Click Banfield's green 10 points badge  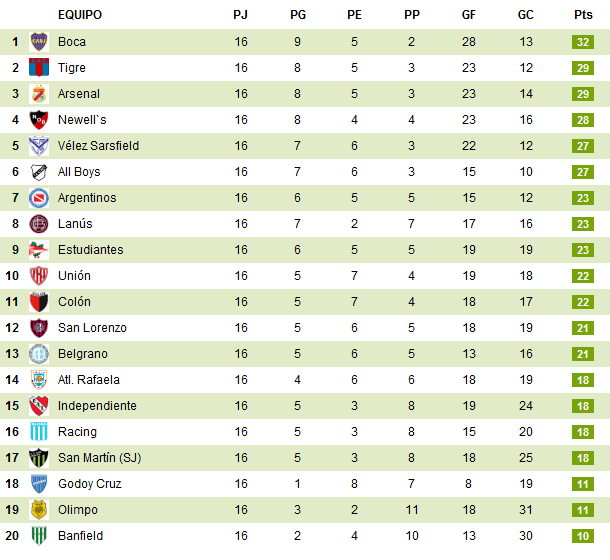point(583,536)
